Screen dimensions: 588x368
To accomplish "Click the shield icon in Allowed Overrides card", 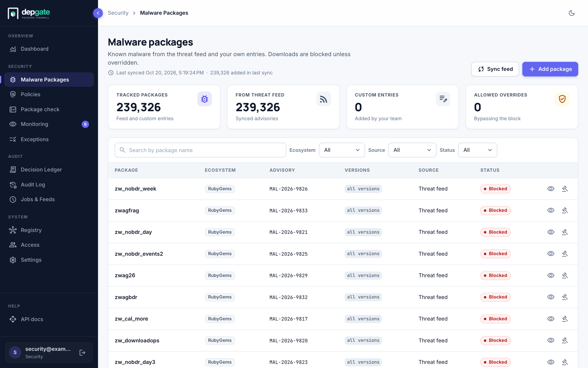I will pos(562,99).
